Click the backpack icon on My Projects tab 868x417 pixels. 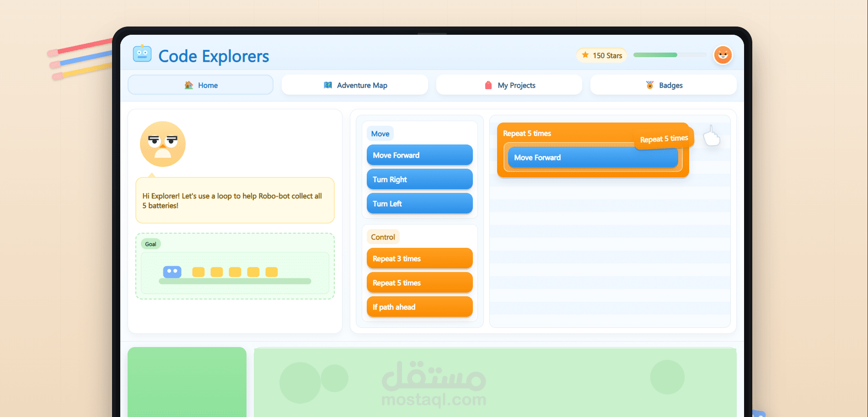click(x=489, y=85)
